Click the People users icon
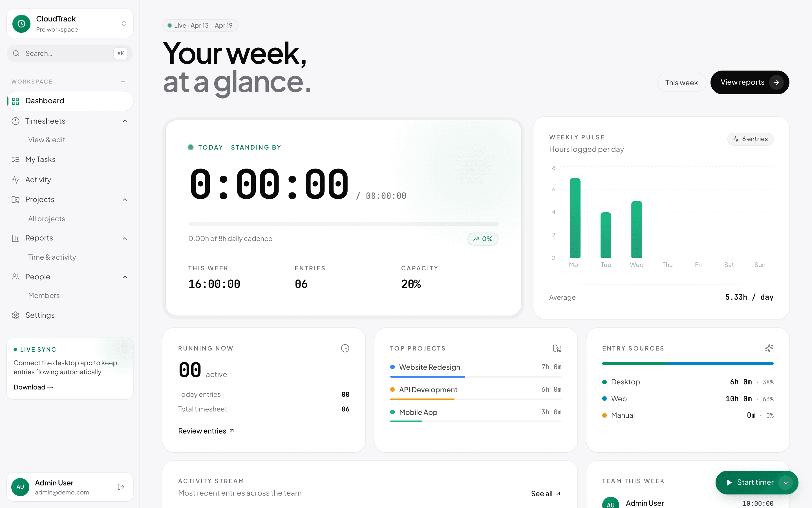The height and width of the screenshot is (508, 812). 16,277
